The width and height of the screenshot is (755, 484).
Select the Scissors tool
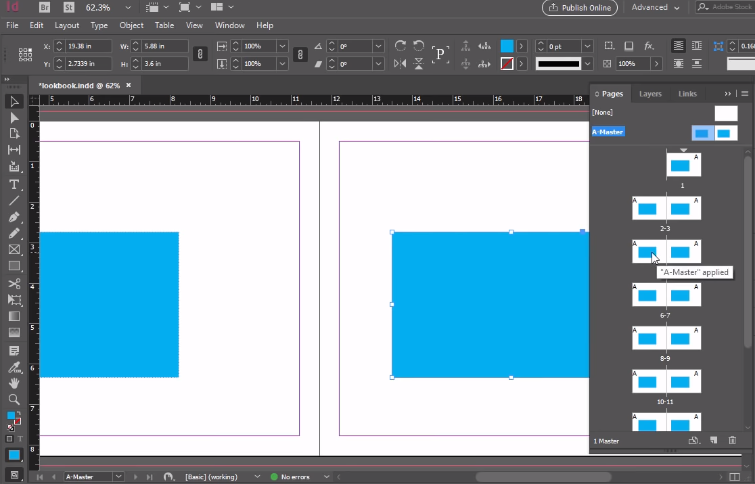pos(14,283)
